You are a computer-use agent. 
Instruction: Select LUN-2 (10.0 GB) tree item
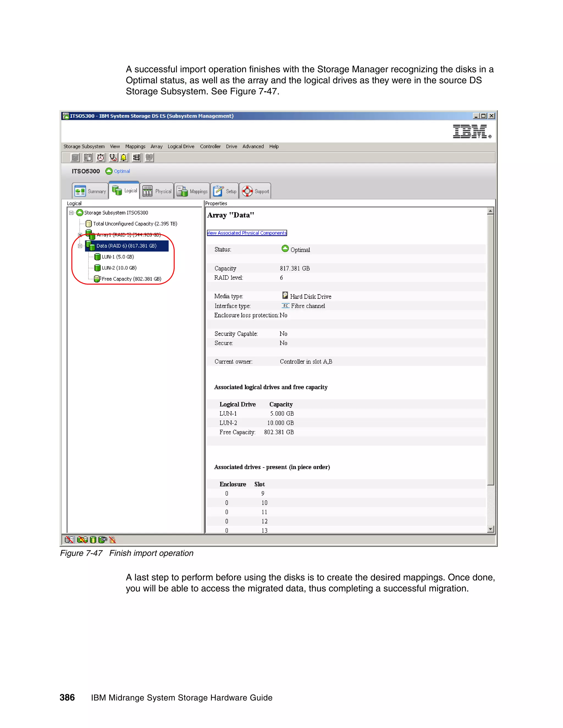coord(119,268)
